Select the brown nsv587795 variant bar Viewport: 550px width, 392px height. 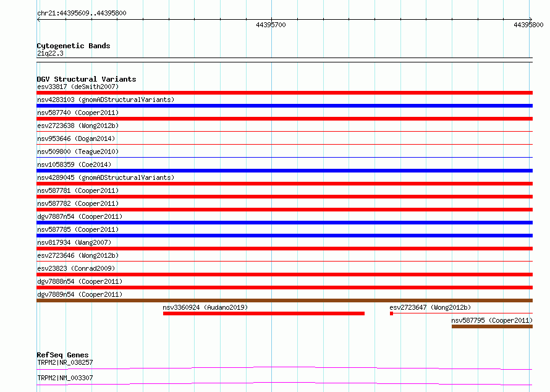click(492, 326)
